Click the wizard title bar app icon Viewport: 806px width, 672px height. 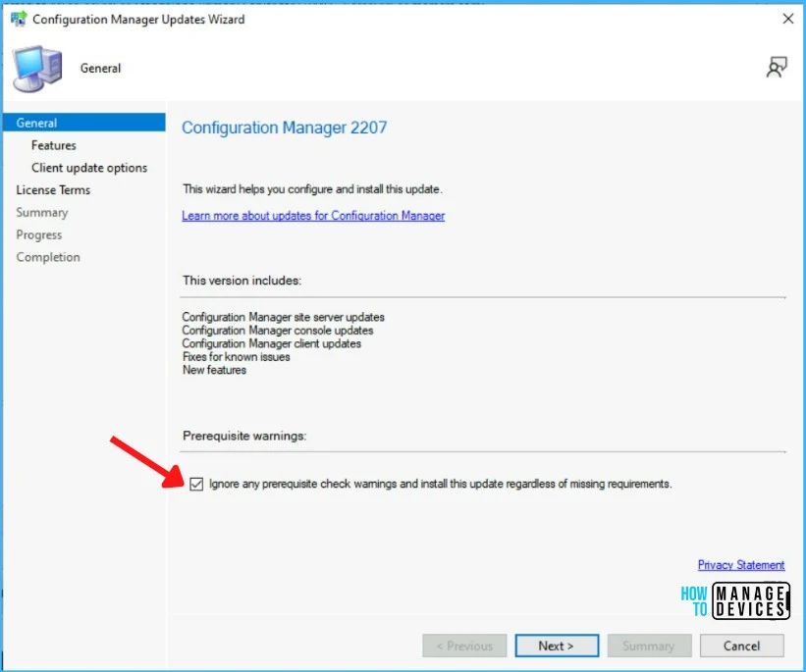pos(19,19)
